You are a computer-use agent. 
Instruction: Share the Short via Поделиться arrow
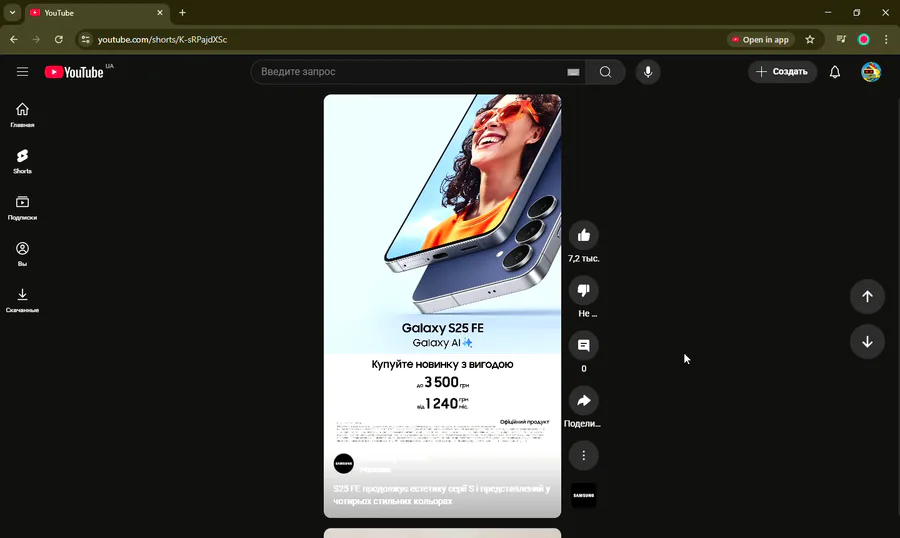[584, 401]
